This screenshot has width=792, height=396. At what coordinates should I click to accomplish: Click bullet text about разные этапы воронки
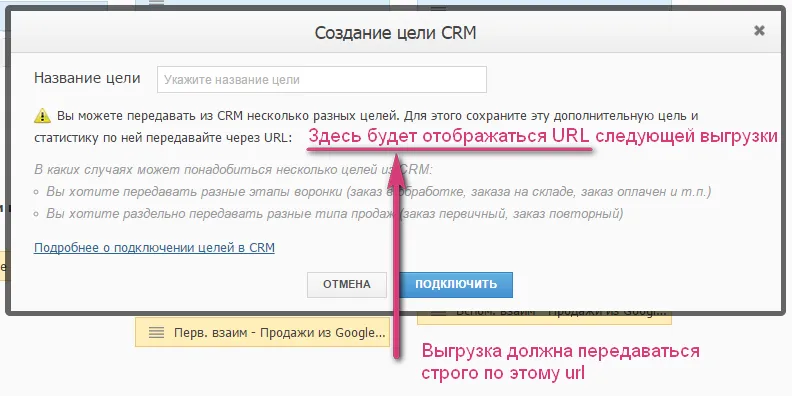[379, 192]
